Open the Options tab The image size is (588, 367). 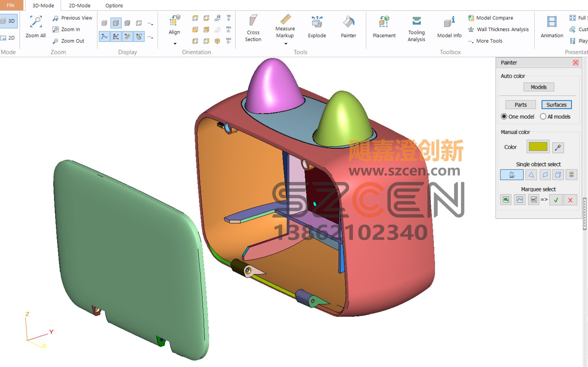(x=114, y=5)
